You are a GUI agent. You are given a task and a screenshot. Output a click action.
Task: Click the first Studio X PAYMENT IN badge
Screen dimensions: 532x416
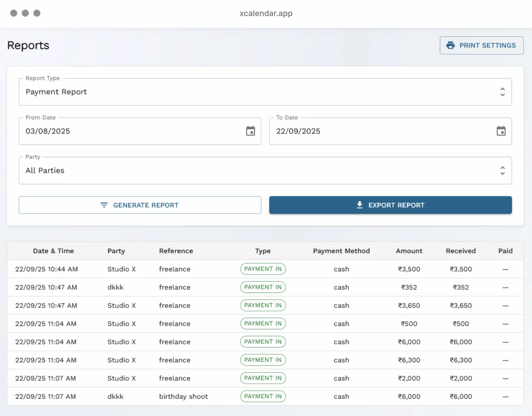263,269
